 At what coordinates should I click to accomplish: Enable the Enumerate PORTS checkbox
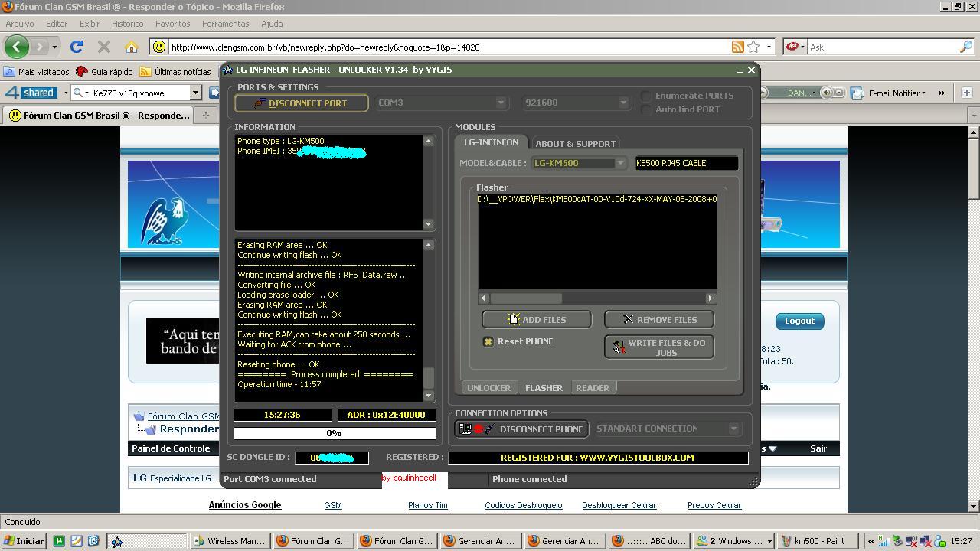point(646,96)
